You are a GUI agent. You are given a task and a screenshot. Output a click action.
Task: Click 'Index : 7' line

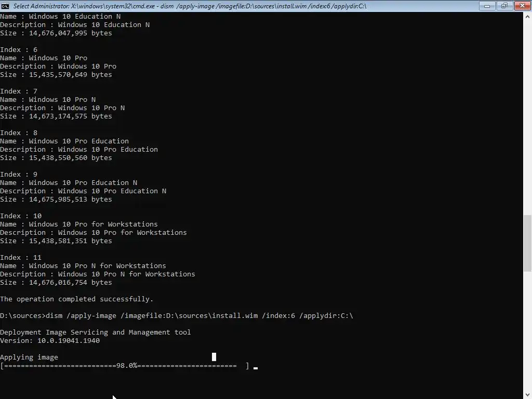[x=19, y=91]
